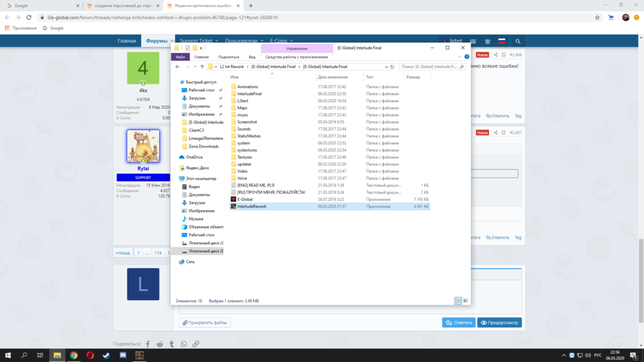Click the refresh button beside the address bar
This screenshot has width=644, height=362.
pos(392,67)
